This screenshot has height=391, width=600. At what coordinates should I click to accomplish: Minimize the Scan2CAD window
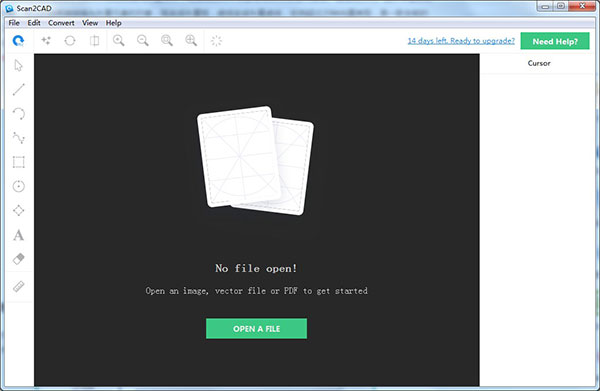click(545, 6)
